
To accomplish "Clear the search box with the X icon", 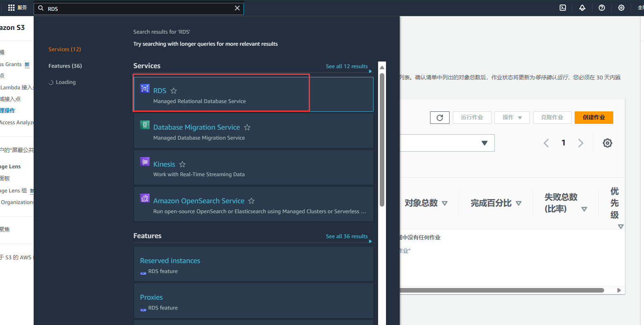I will click(x=237, y=8).
